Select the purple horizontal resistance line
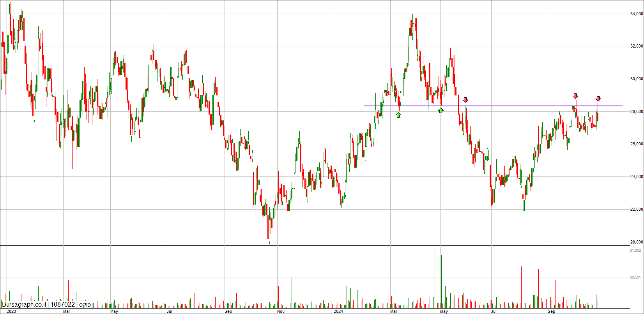This screenshot has width=644, height=314. pyautogui.click(x=493, y=106)
